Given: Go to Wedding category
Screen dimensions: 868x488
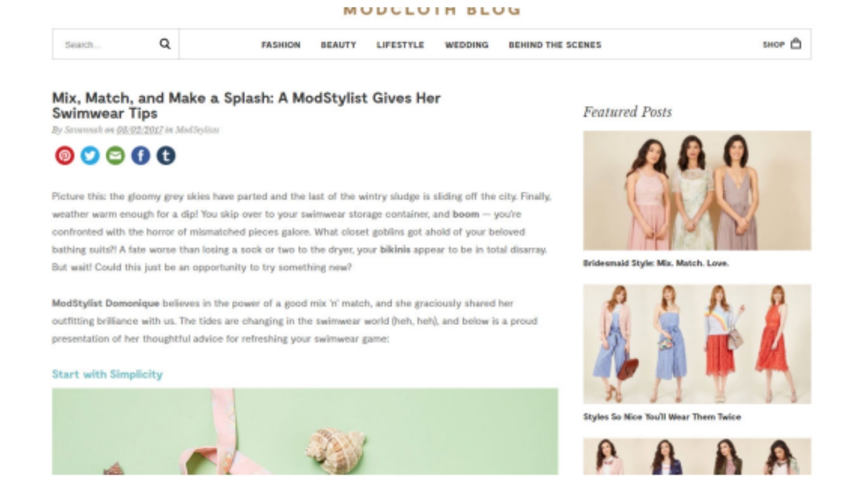Looking at the screenshot, I should pos(467,45).
